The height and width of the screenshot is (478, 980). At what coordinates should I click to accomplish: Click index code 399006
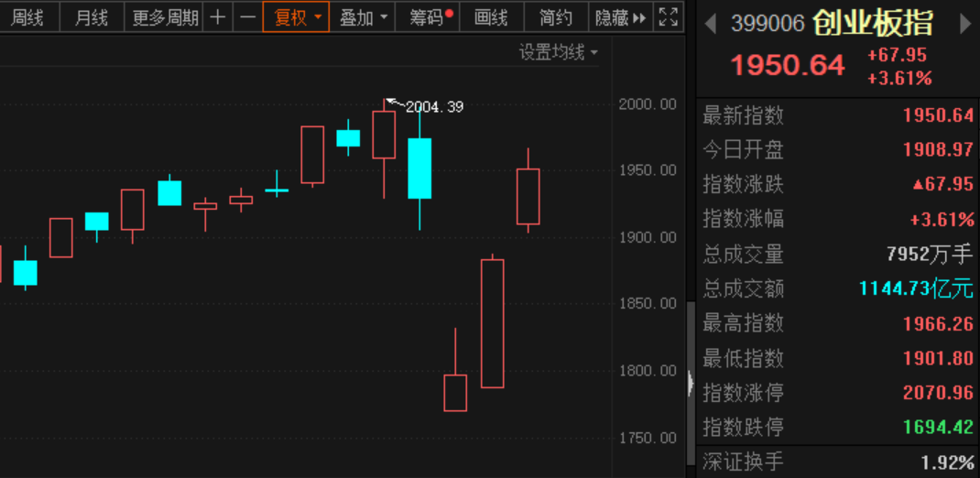(x=768, y=25)
